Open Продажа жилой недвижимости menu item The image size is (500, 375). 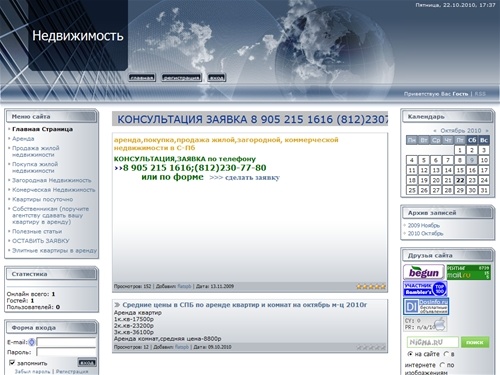pyautogui.click(x=36, y=151)
